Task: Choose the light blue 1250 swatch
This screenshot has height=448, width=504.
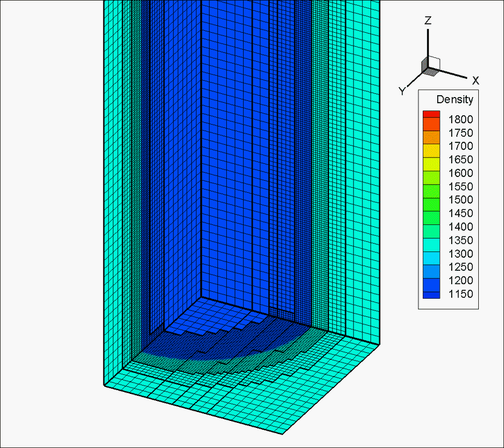Action: point(431,272)
